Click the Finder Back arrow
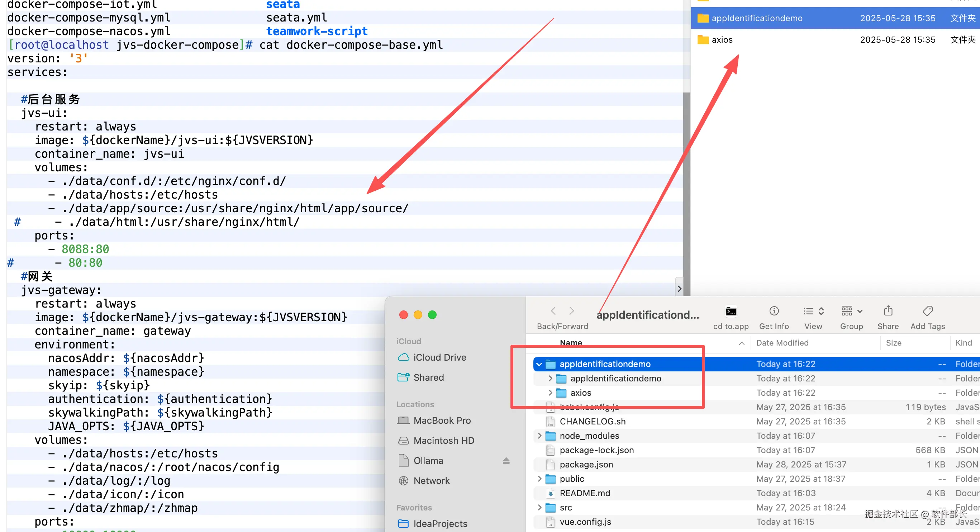980x532 pixels. tap(553, 311)
